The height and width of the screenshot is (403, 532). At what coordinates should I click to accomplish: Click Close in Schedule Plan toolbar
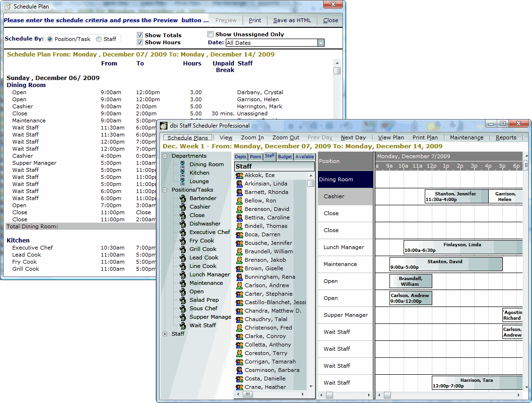point(331,20)
